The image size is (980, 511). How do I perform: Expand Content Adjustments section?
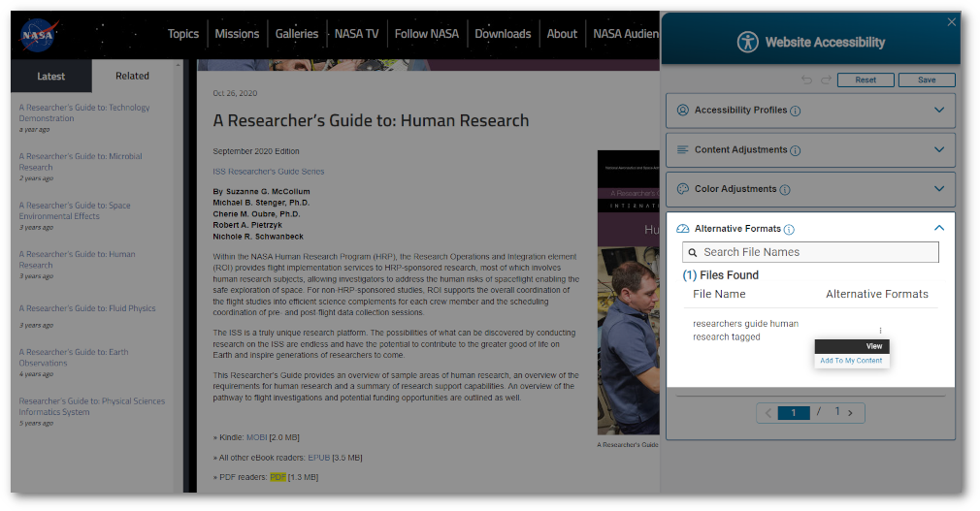938,150
